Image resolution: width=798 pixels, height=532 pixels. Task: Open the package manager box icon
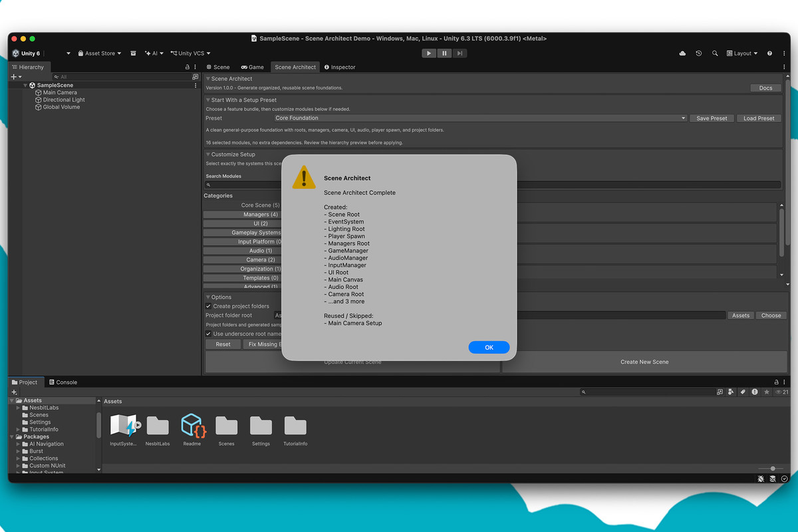(x=133, y=53)
